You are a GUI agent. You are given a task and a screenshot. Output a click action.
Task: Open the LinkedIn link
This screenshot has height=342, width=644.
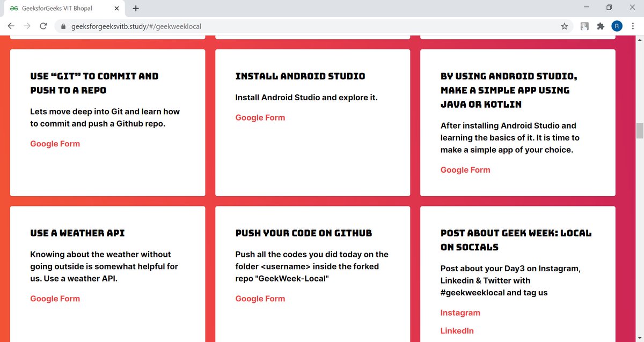click(x=457, y=331)
